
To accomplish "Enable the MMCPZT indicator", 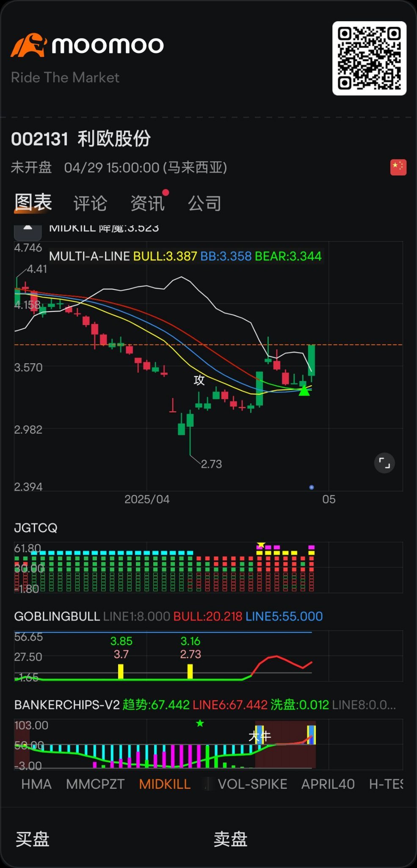I will (x=95, y=784).
